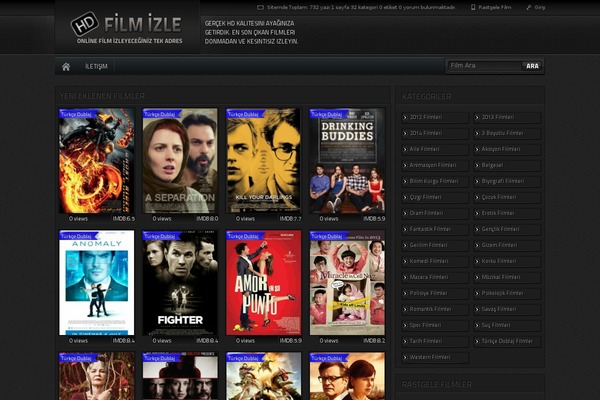
Task: Select the Türkçe Dublaj Filmler category
Action: [507, 341]
